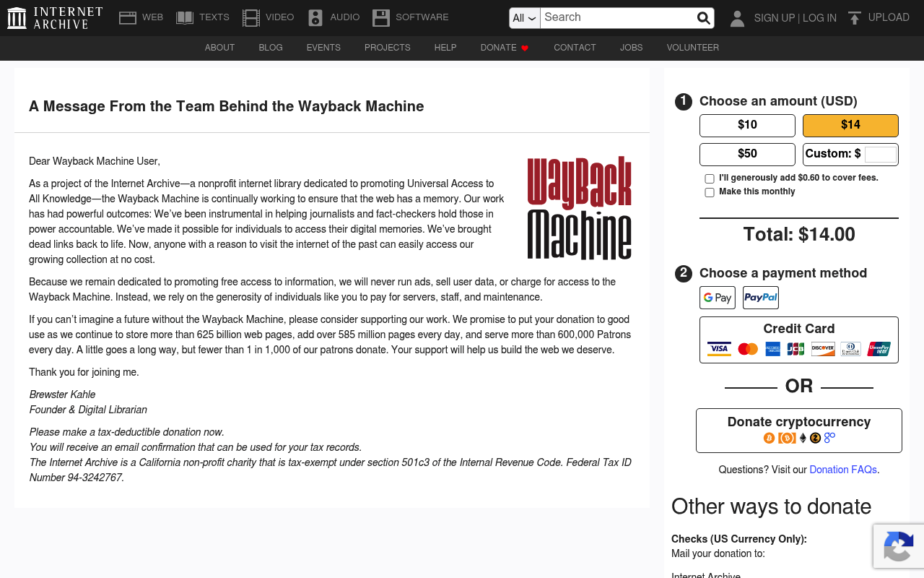Click the Sign Up link
Screen dimensions: 924x578
pyautogui.click(x=774, y=18)
